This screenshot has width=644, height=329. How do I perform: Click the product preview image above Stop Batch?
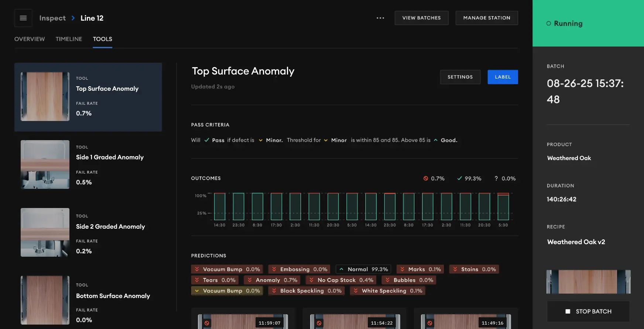(x=589, y=282)
